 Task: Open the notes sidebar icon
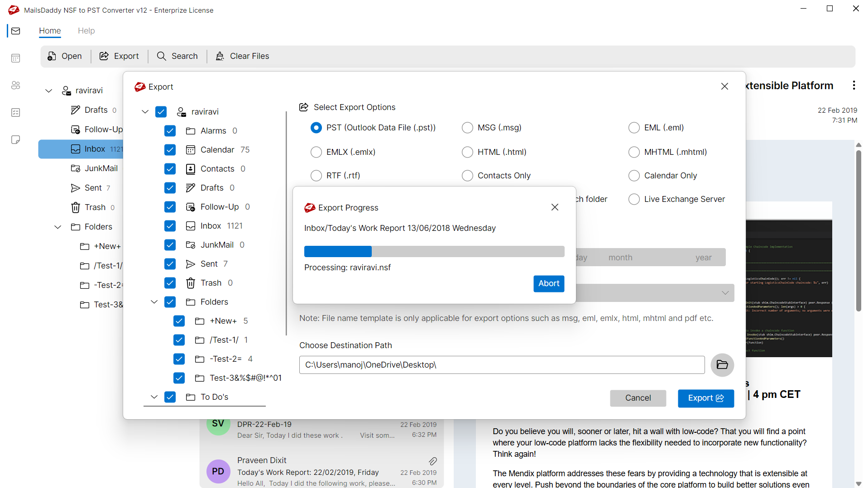click(x=16, y=139)
